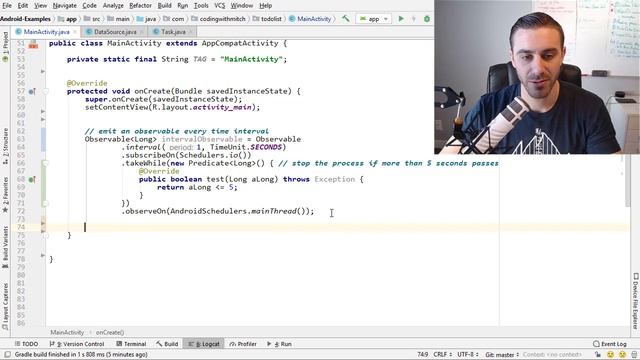Click onCreate() in the bottom breadcrumb

(110, 333)
